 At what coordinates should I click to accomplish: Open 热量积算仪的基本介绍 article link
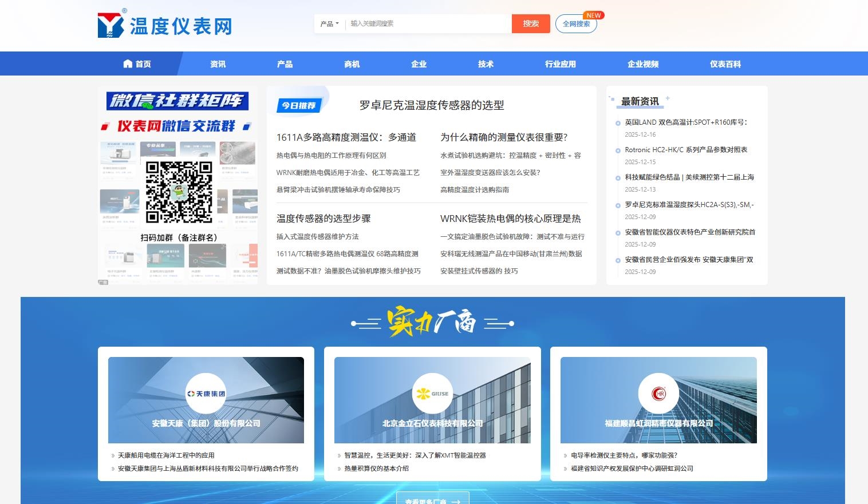coord(376,469)
